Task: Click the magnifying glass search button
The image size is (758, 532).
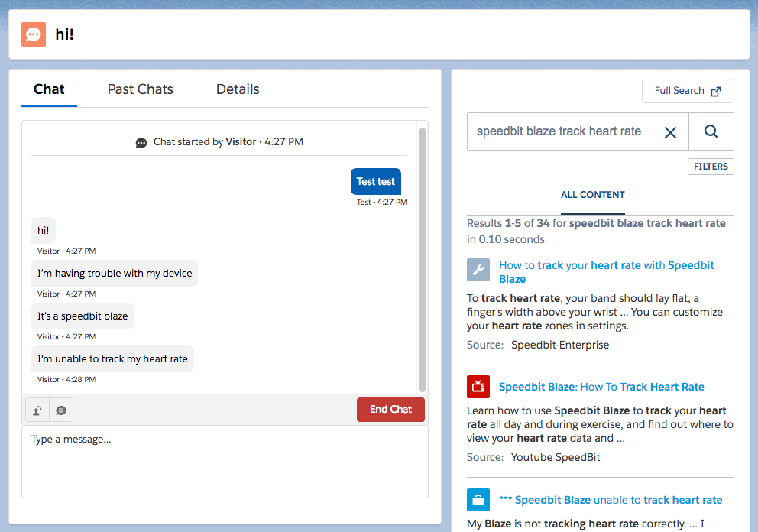Action: coord(711,131)
